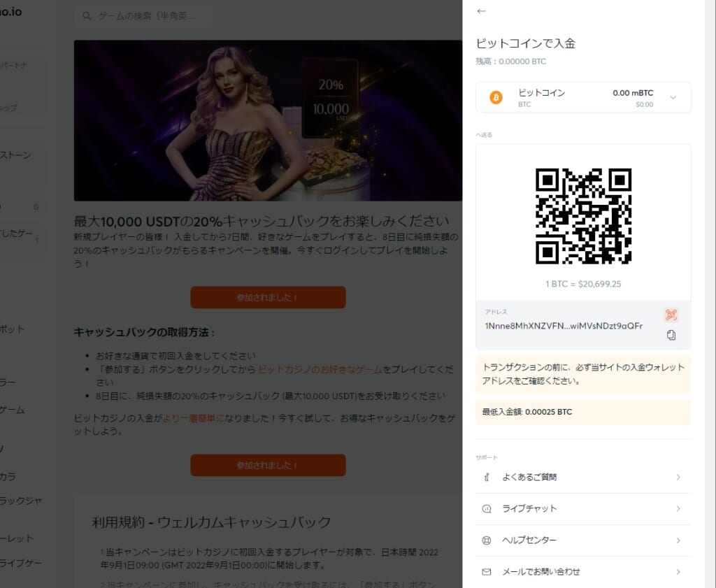The image size is (716, 588).
Task: Expand chevron beside ヘルプセンター
Action: coord(678,540)
